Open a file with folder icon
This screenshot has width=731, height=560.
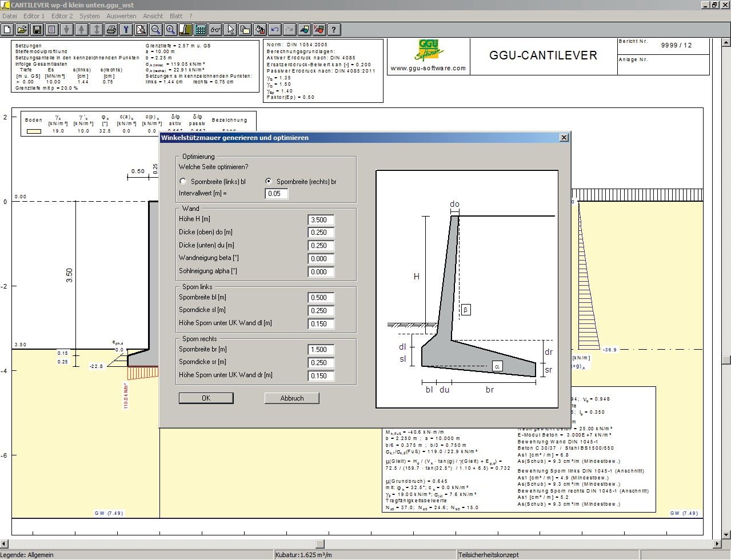click(x=22, y=30)
